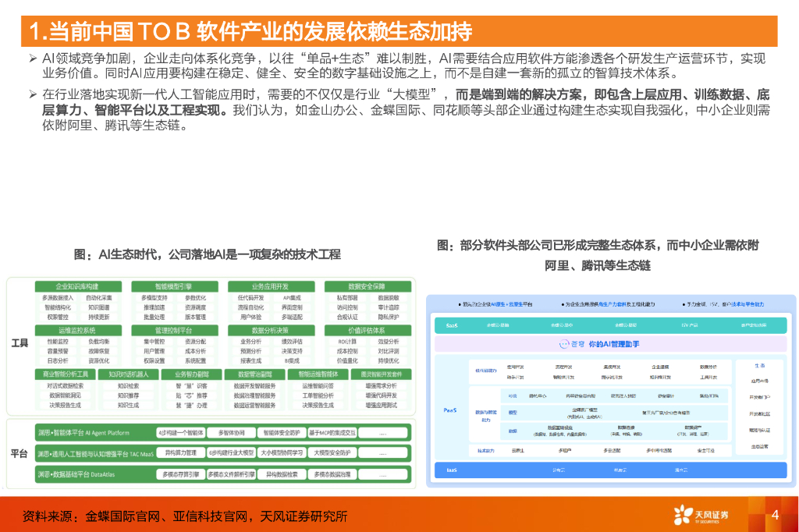Click the 对比评测 cell

tap(389, 351)
